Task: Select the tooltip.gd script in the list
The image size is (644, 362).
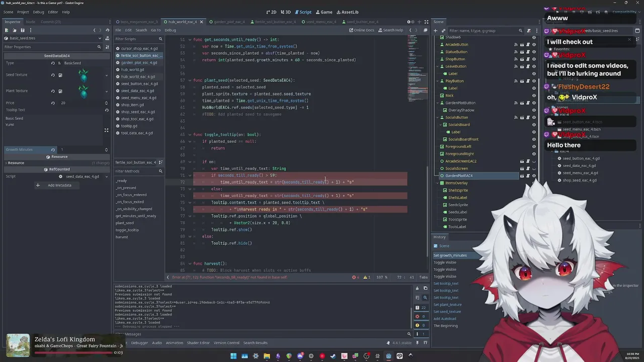Action: coord(129,126)
